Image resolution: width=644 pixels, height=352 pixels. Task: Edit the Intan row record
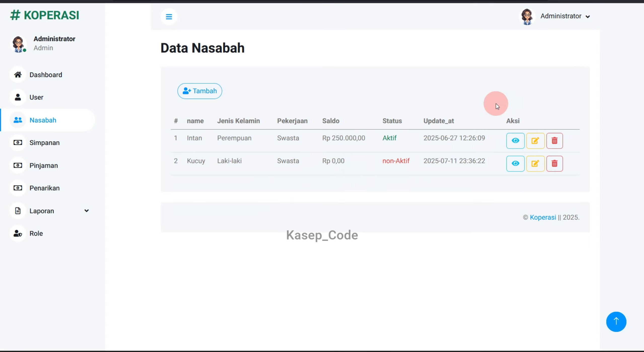tap(535, 141)
